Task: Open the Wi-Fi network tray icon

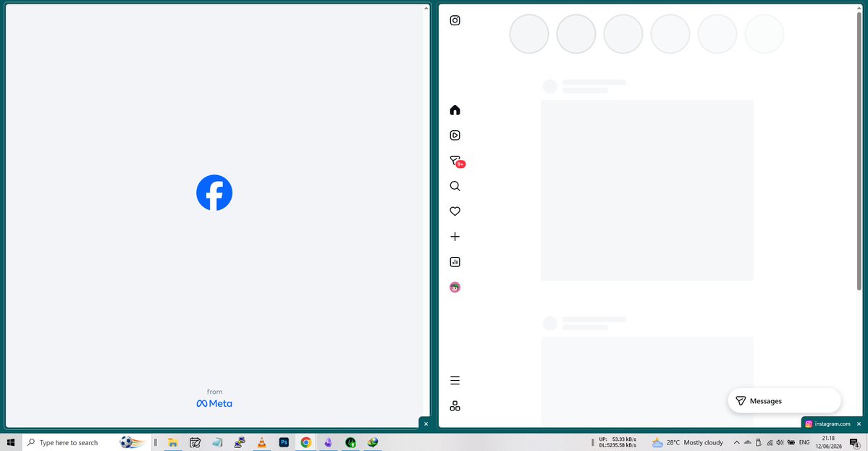Action: [x=770, y=442]
